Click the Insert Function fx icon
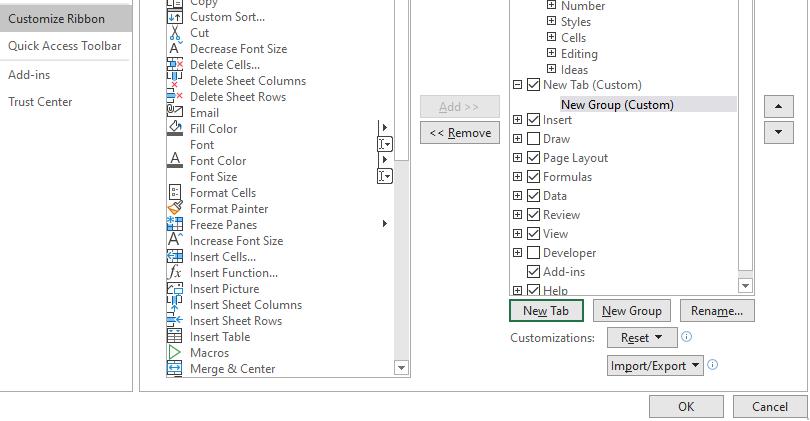 click(175, 273)
